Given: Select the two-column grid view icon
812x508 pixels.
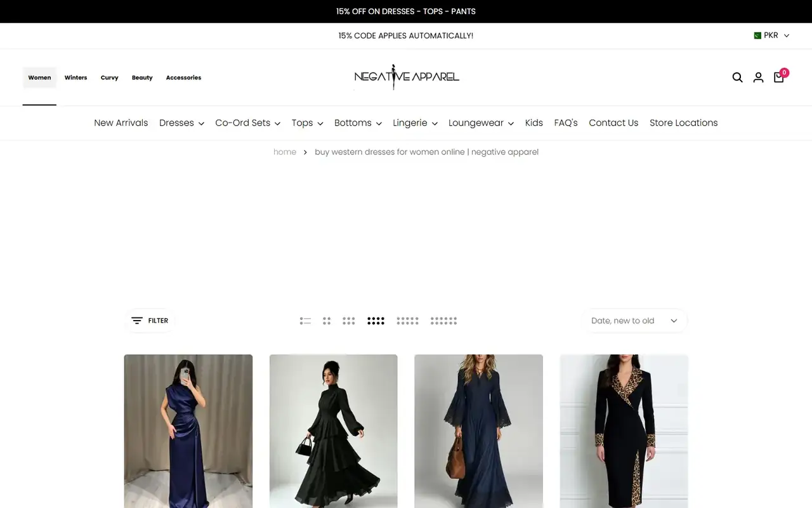Looking at the screenshot, I should point(327,321).
